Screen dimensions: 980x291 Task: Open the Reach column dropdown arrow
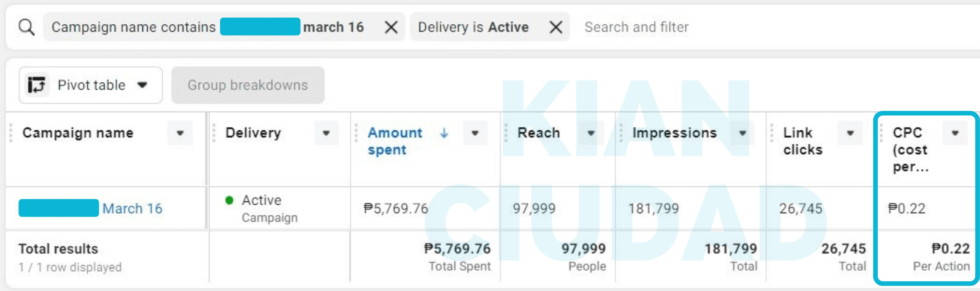(x=591, y=133)
